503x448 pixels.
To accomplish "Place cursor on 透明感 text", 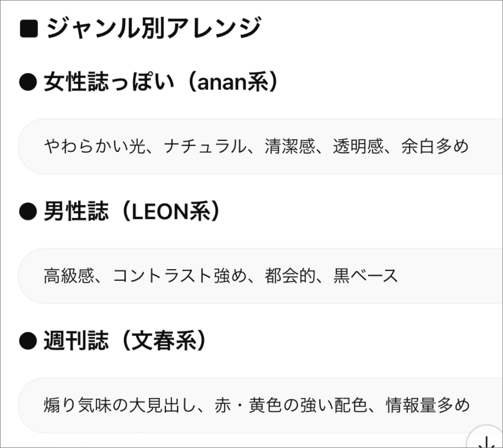I will click(358, 146).
